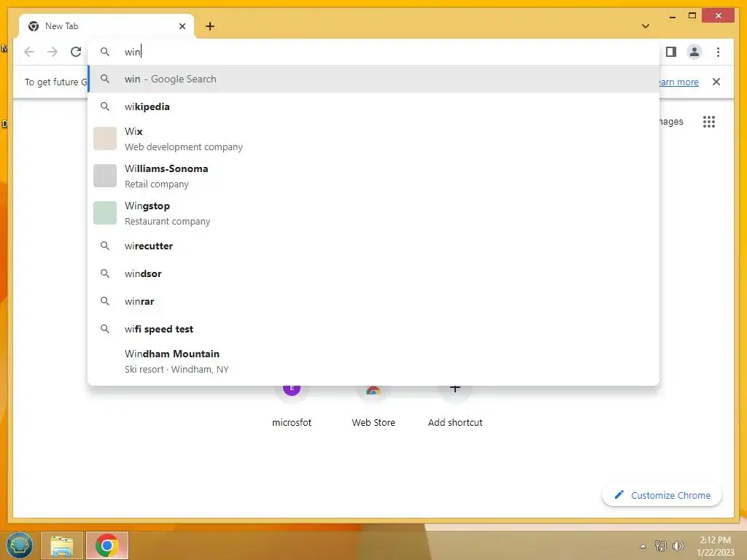This screenshot has width=747, height=560.
Task: Open the profile avatar menu
Action: pyautogui.click(x=694, y=52)
